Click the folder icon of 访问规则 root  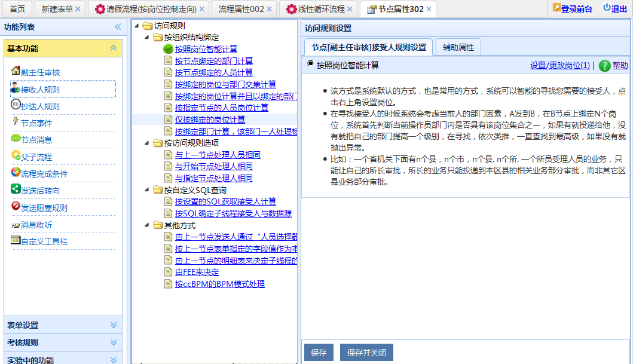148,26
